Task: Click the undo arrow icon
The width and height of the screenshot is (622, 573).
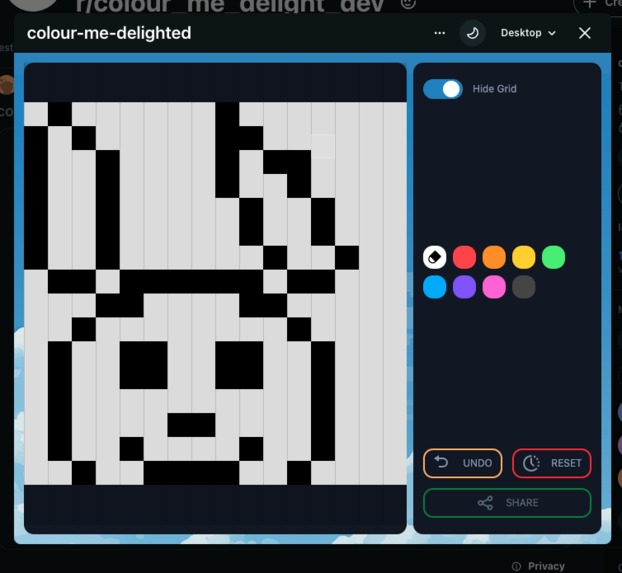Action: tap(441, 462)
